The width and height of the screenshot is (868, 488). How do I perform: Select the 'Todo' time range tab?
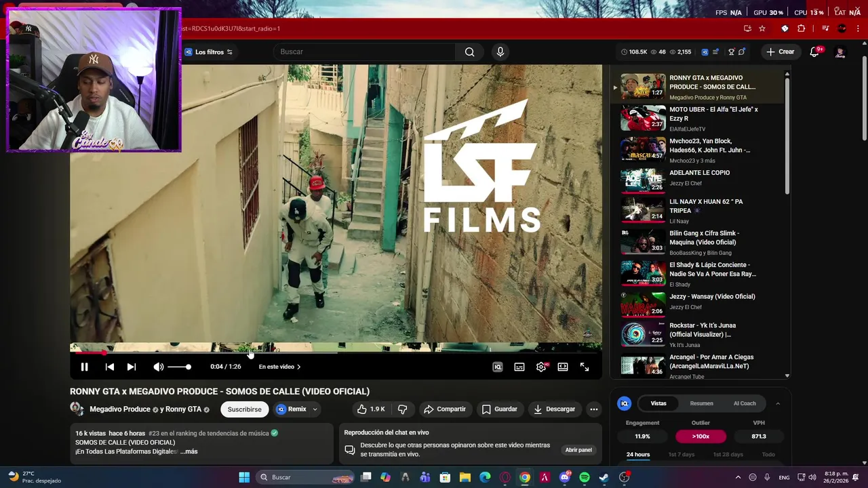click(x=768, y=455)
